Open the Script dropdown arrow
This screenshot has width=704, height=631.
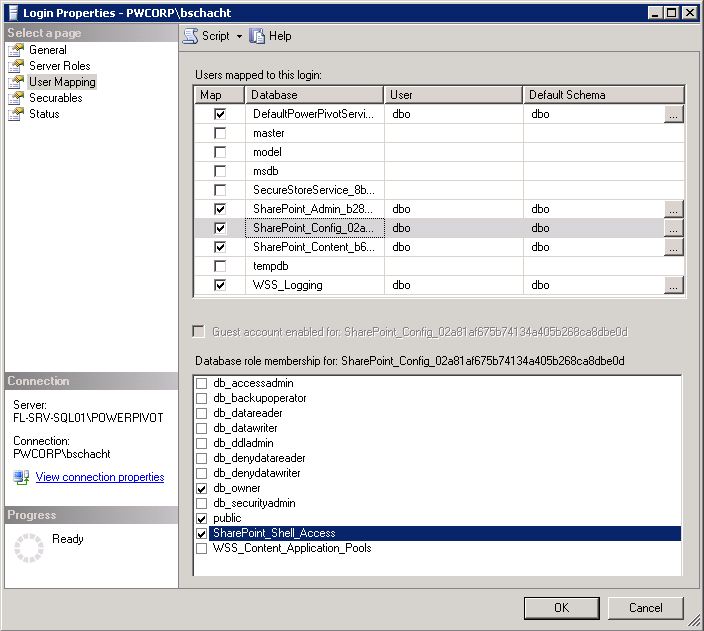click(x=239, y=36)
